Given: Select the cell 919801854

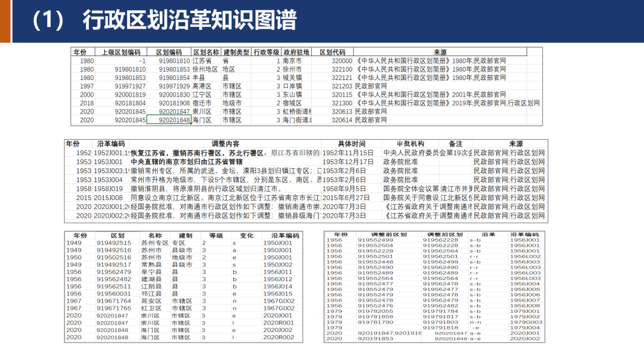Looking at the screenshot, I should pyautogui.click(x=174, y=78).
